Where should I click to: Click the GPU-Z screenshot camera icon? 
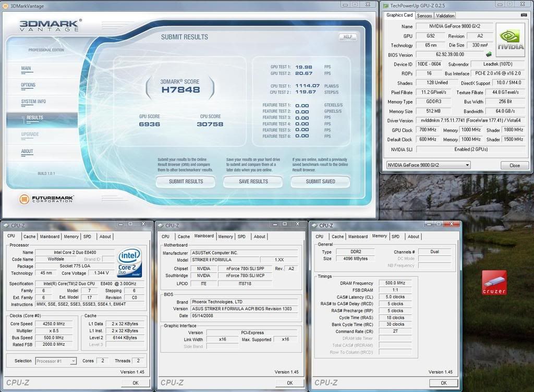[524, 15]
